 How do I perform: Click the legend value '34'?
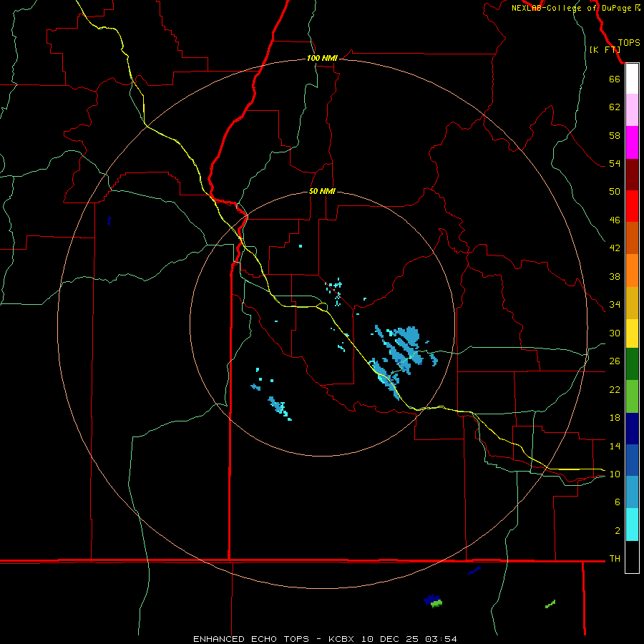pyautogui.click(x=615, y=304)
